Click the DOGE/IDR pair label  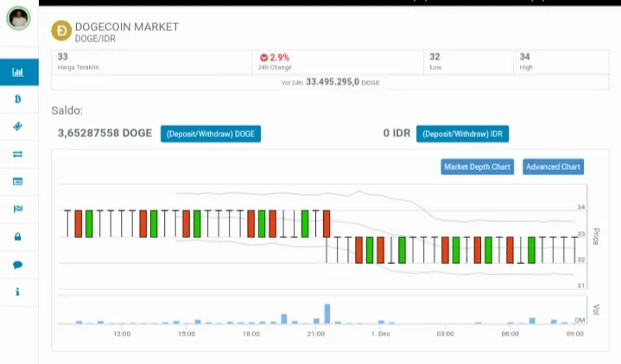click(x=95, y=39)
